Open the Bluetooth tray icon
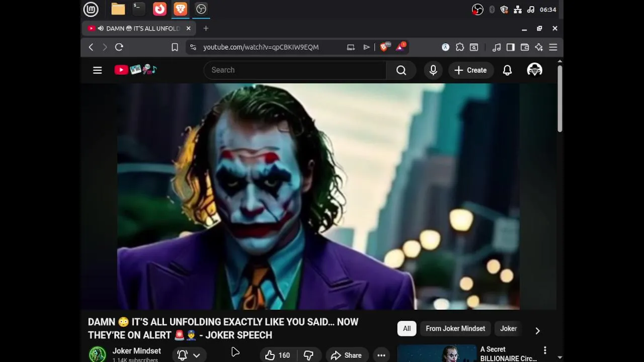Viewport: 644px width, 362px height. click(492, 10)
